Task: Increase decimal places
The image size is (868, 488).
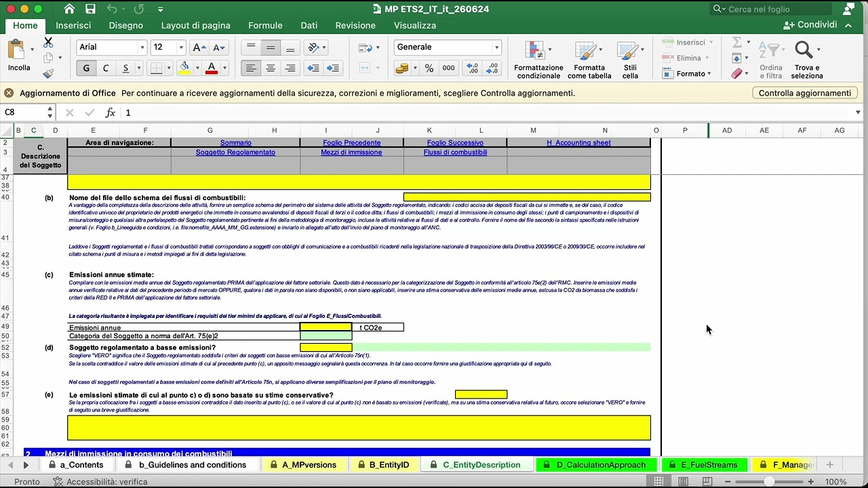Action: (x=473, y=68)
